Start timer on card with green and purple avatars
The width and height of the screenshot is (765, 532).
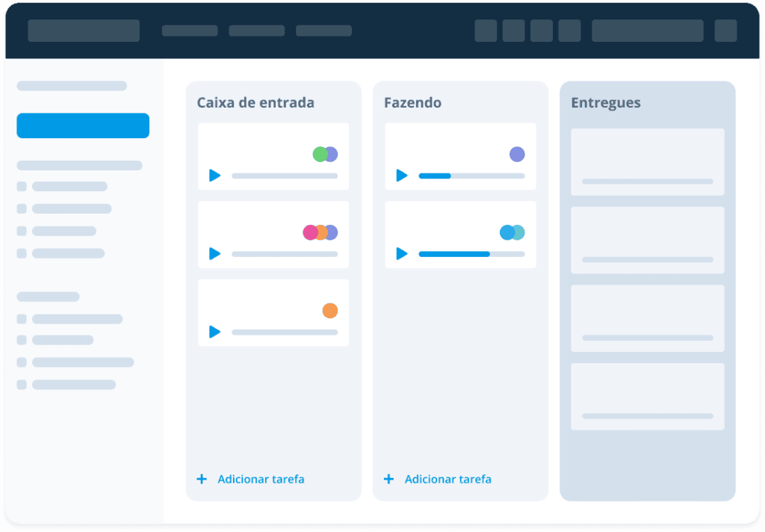pos(214,176)
